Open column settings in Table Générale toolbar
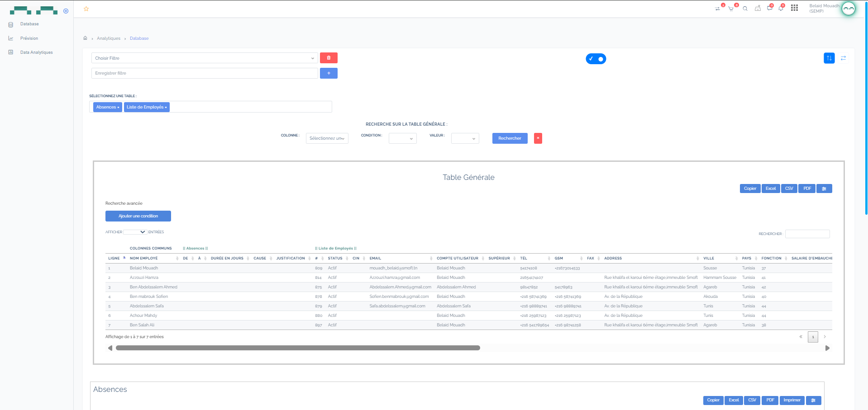Viewport: 868px width, 410px height. pos(824,189)
